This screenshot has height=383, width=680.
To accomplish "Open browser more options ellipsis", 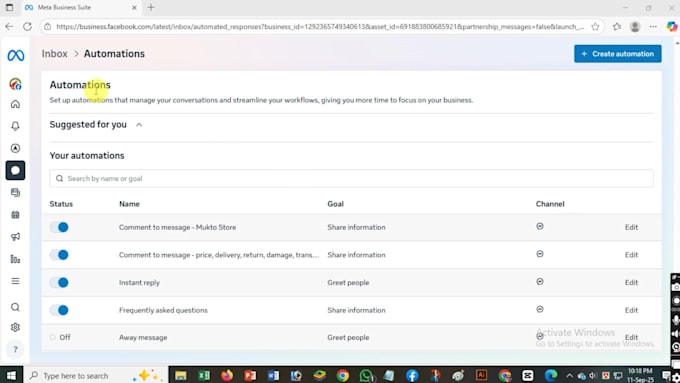I will (653, 26).
